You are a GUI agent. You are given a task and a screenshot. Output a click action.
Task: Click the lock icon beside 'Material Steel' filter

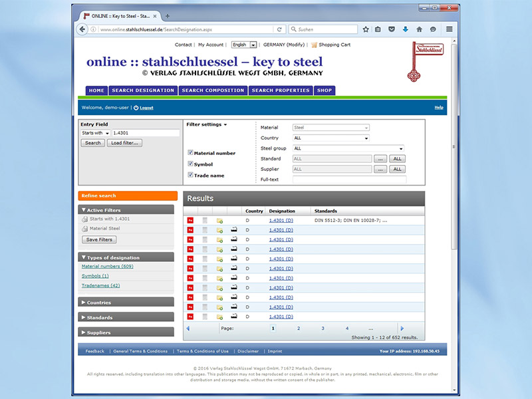pos(85,229)
